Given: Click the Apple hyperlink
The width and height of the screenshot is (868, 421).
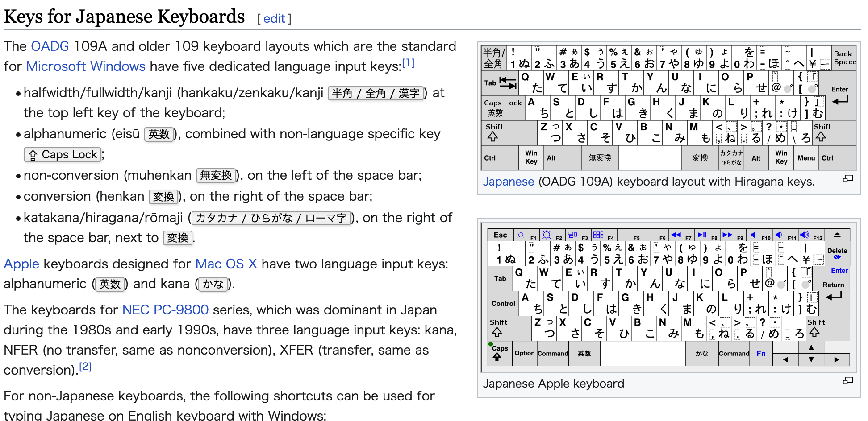Looking at the screenshot, I should (21, 264).
